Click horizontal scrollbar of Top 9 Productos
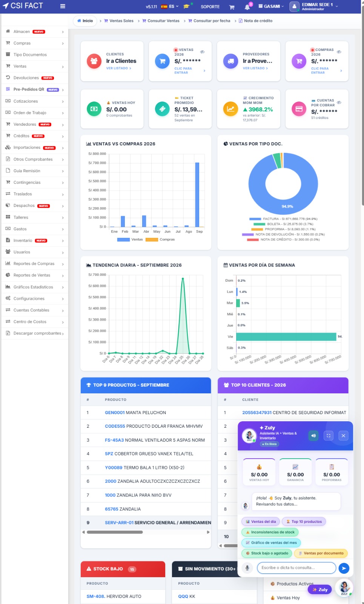 115,532
